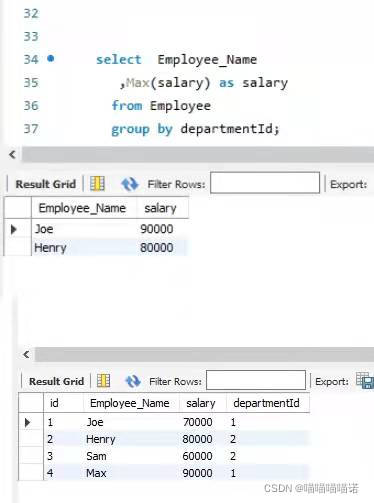Click the 60000 salary cell
Viewport: 374px width, 503px height.
[203, 456]
